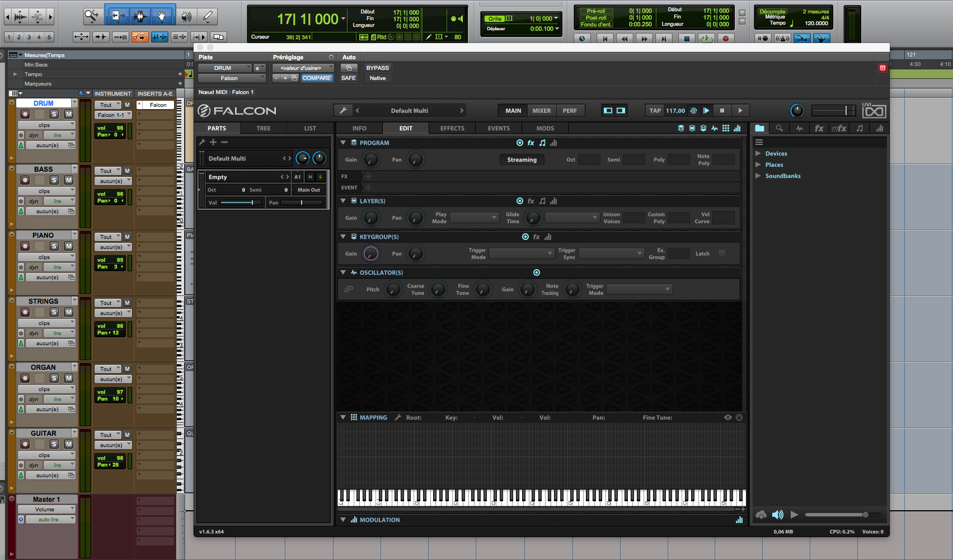Open the search tab in Falcon browser
The width and height of the screenshot is (953, 560).
(779, 128)
